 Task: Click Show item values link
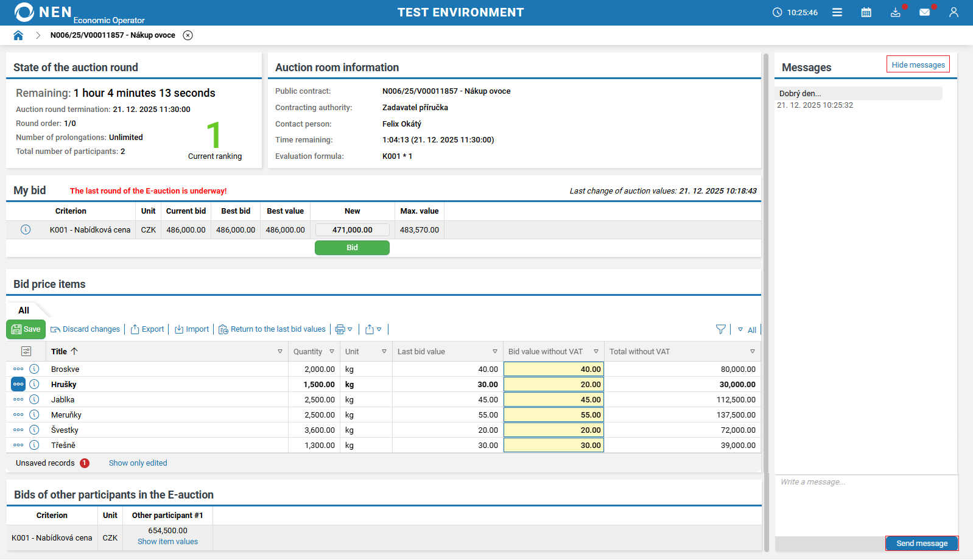click(x=167, y=542)
